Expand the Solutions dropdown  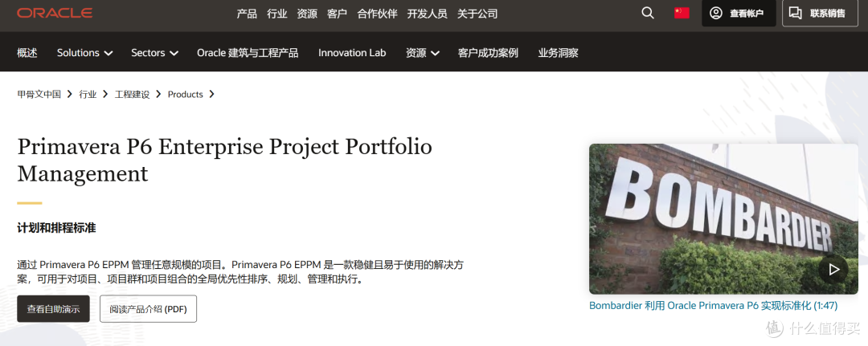click(x=84, y=53)
